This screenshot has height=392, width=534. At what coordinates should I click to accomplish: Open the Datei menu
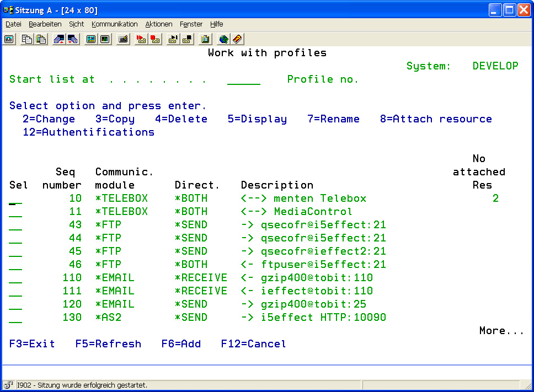point(13,24)
